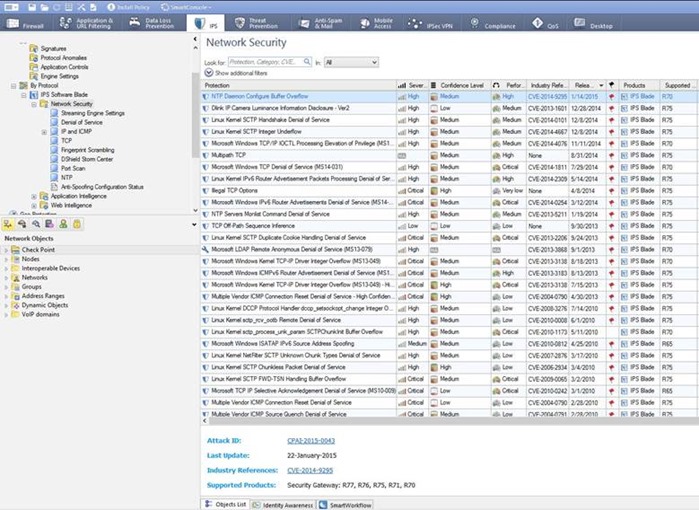Select the Threat Prevention tab
This screenshot has width=699, height=510.
[256, 23]
